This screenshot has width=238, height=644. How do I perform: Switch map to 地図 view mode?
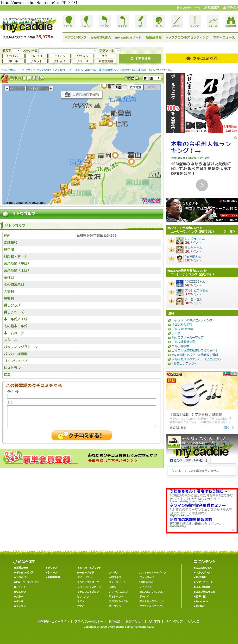119,87
